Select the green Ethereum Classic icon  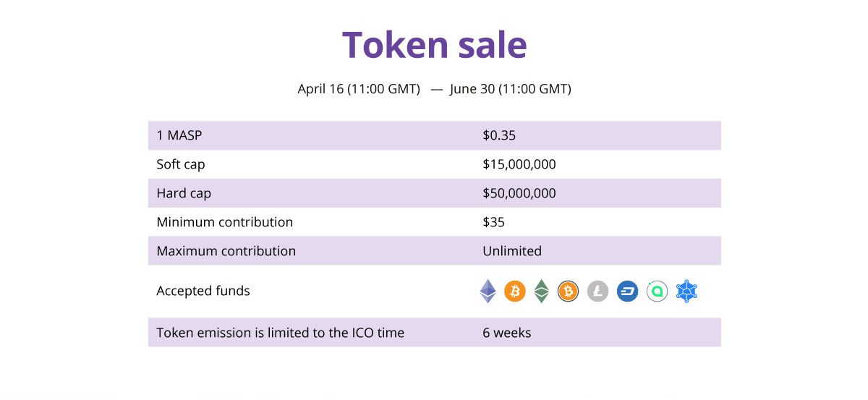coord(541,292)
